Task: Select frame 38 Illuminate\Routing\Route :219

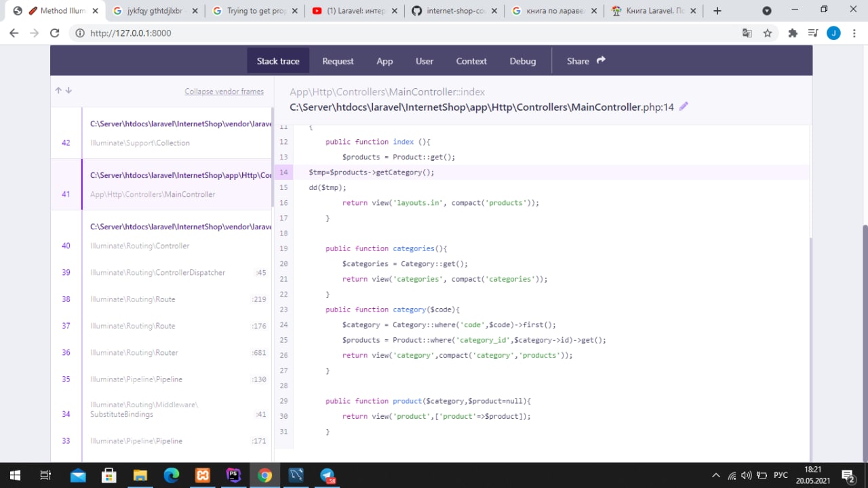Action: pos(161,299)
